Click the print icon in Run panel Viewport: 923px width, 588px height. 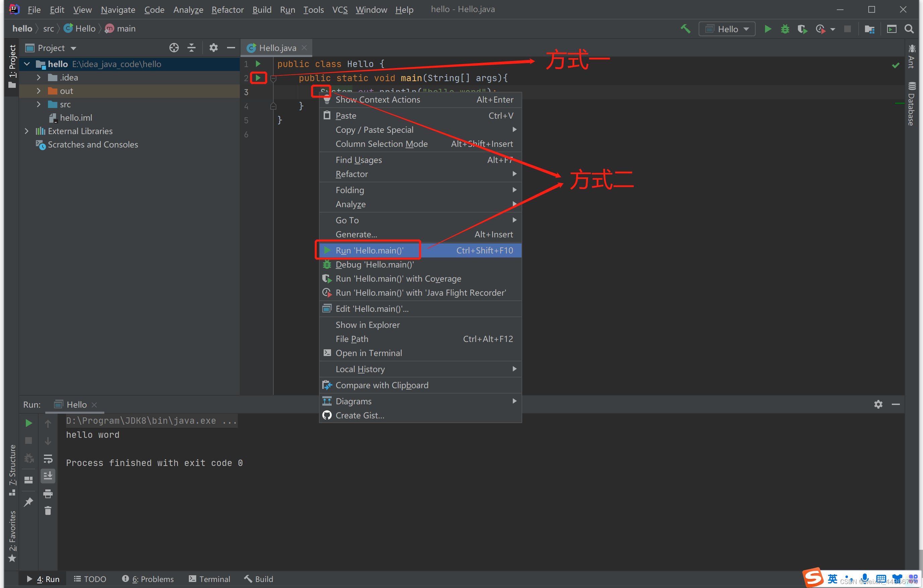pyautogui.click(x=48, y=493)
